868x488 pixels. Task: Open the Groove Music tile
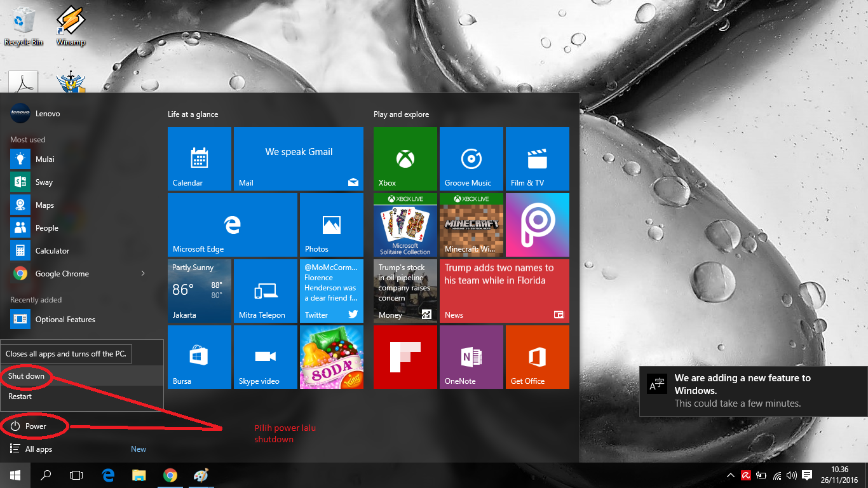click(x=471, y=158)
